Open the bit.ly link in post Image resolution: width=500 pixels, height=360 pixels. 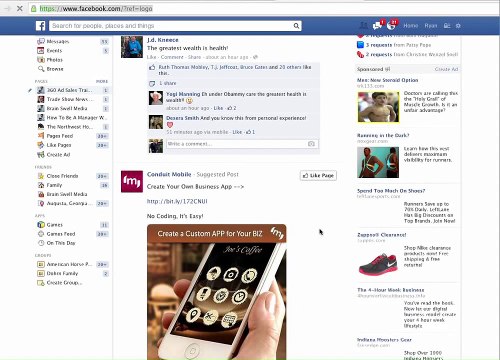[177, 201]
